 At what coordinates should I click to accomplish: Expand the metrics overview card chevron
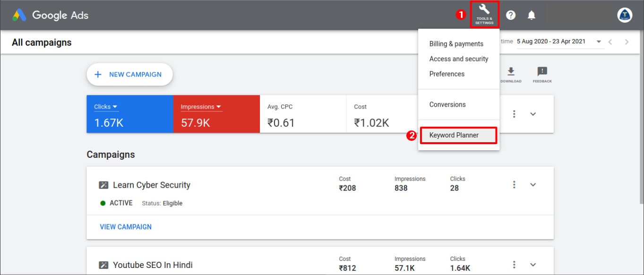[533, 114]
